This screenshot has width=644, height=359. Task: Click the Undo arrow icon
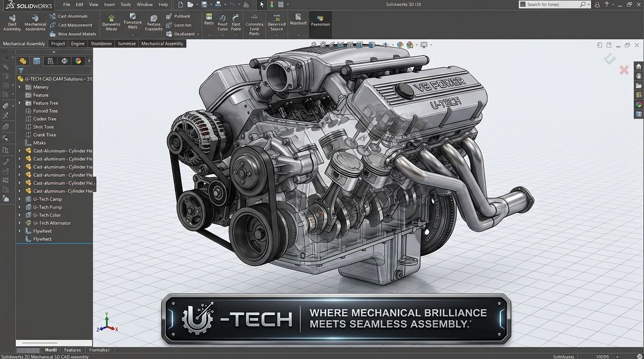click(x=232, y=4)
